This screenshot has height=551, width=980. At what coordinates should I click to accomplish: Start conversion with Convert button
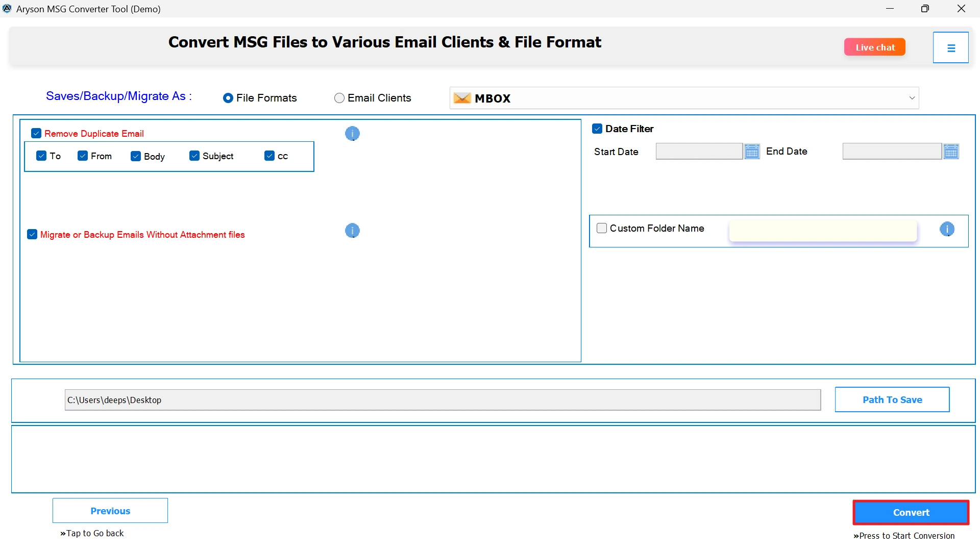(911, 512)
